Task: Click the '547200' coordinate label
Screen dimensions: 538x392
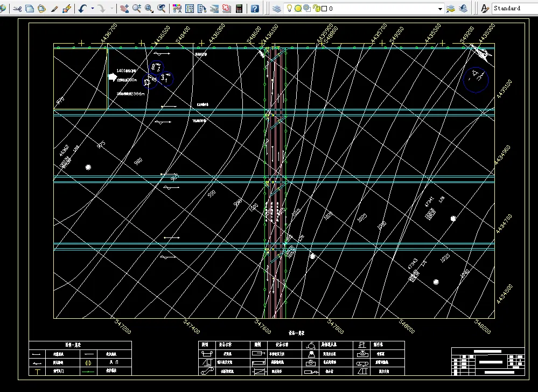Action: [123, 326]
